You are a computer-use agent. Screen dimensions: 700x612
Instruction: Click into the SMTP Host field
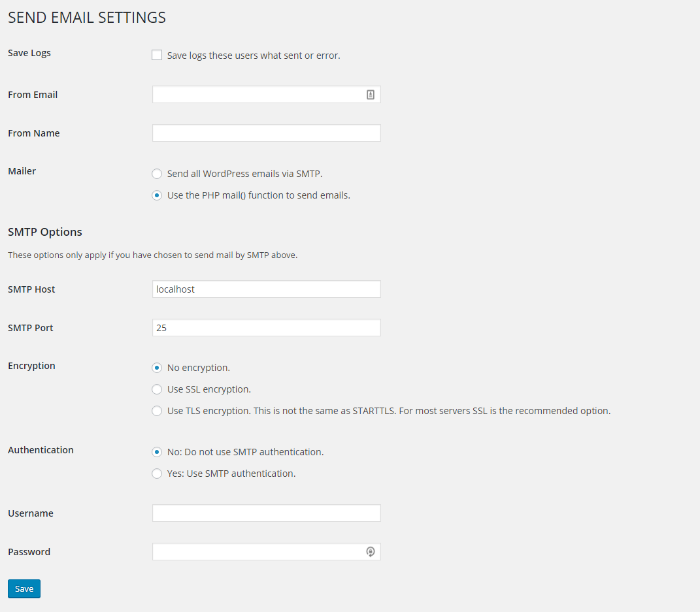(267, 289)
